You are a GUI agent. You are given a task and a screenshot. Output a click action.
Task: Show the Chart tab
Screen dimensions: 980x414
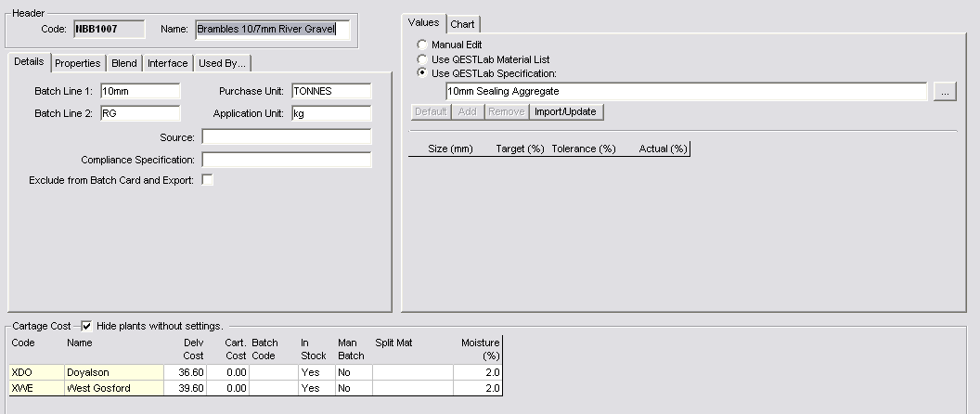463,24
